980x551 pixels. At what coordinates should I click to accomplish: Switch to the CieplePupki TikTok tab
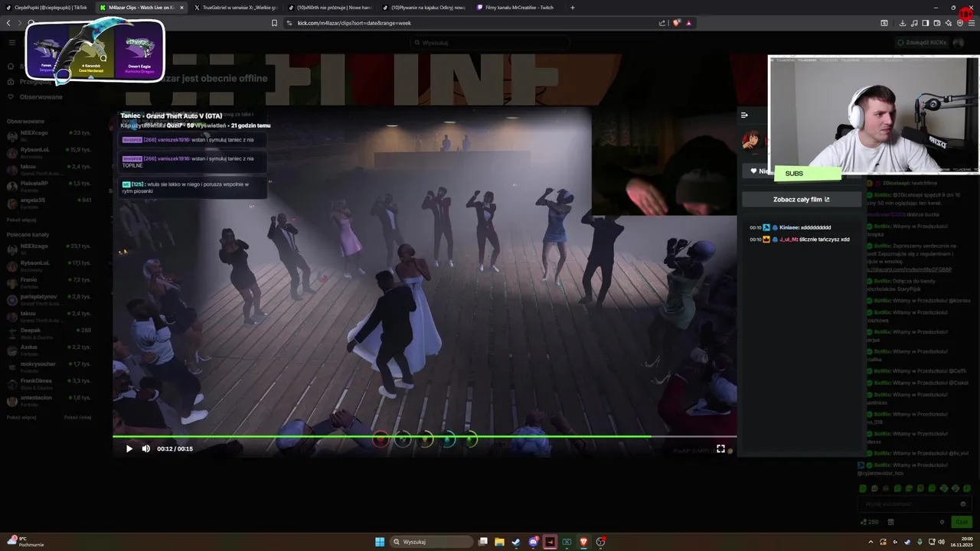47,8
